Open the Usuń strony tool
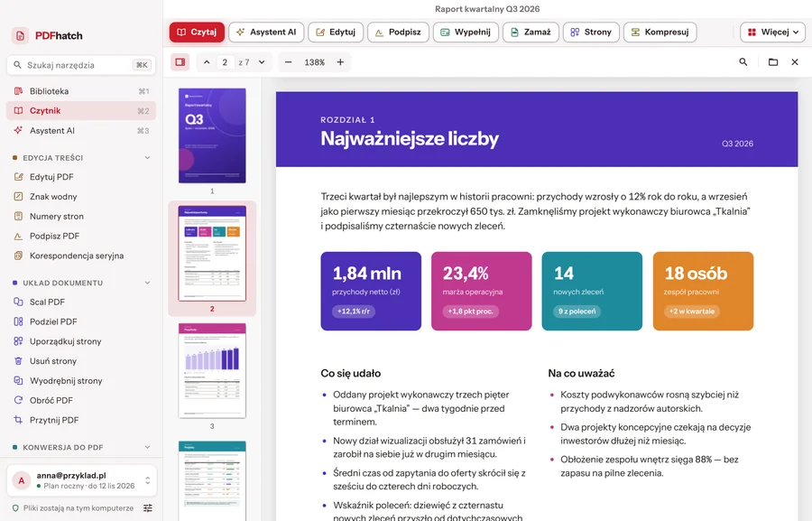The width and height of the screenshot is (812, 521). 81,361
